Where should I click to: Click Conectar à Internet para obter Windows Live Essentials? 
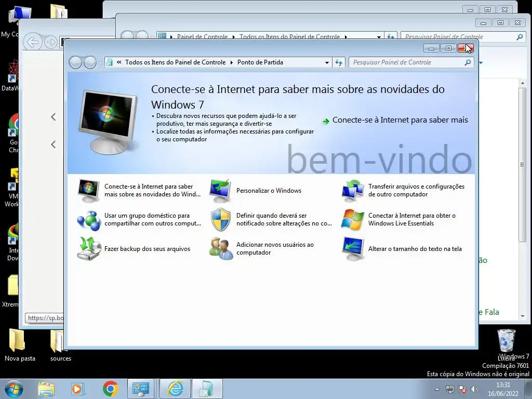point(412,220)
